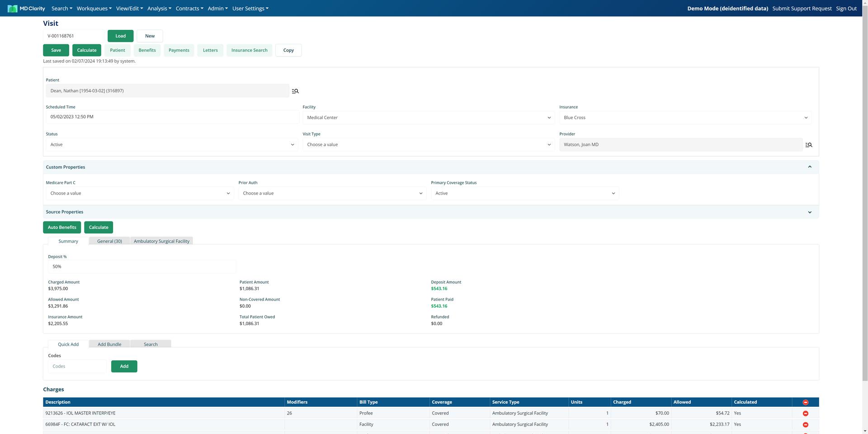Screen dimensions: 868x434
Task: Switch to the Add Bundle tab
Action: 109,344
